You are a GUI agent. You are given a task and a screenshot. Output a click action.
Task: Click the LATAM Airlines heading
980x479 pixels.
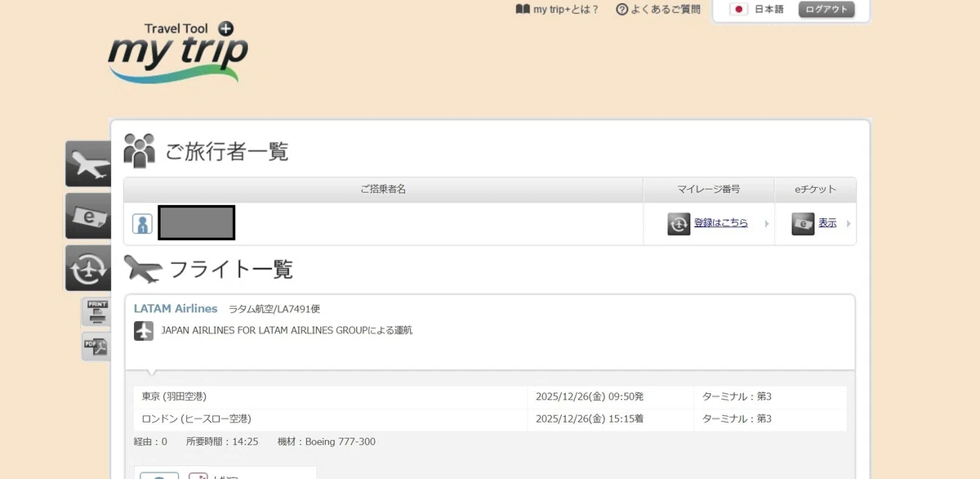[x=176, y=309]
